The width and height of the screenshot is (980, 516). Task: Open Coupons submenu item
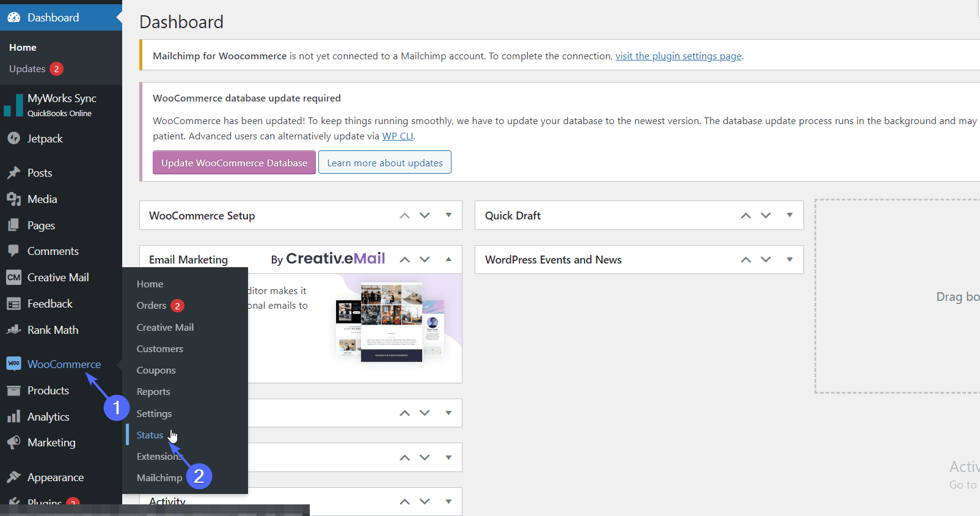(156, 370)
